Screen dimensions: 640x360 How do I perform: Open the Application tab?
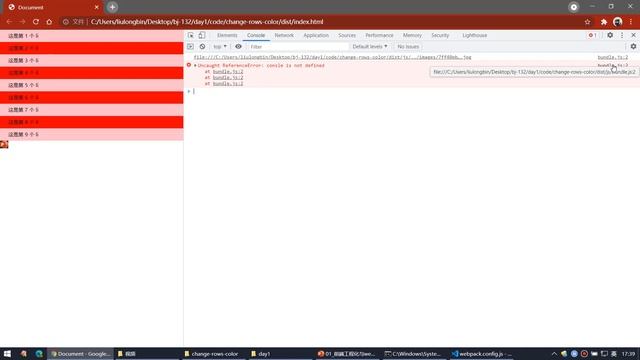point(316,36)
